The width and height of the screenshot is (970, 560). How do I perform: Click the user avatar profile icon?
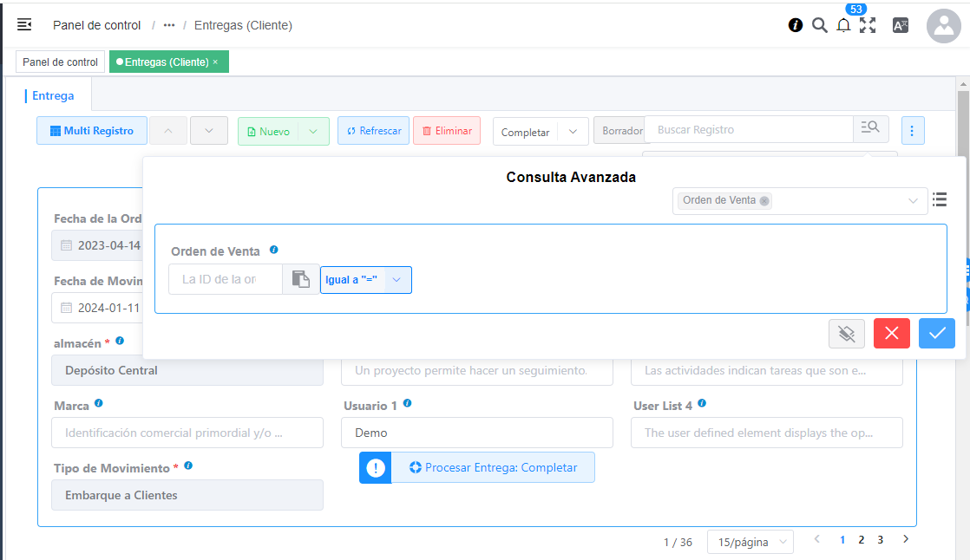point(943,26)
